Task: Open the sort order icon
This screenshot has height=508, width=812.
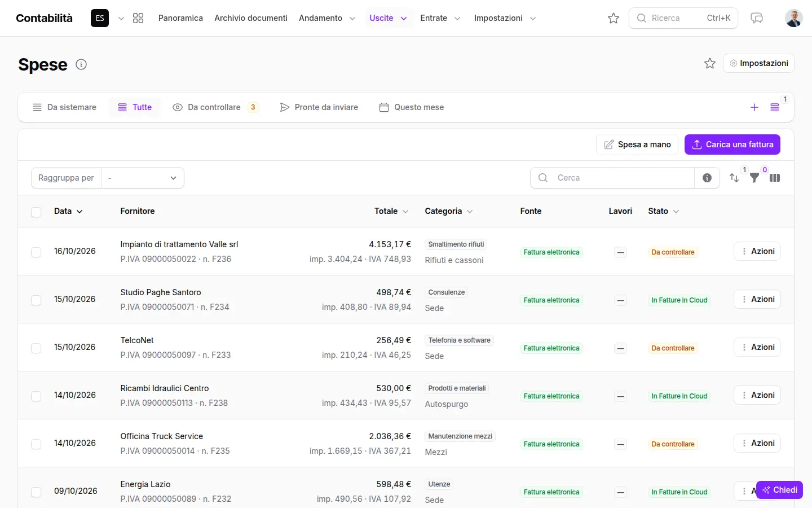Action: [x=734, y=178]
